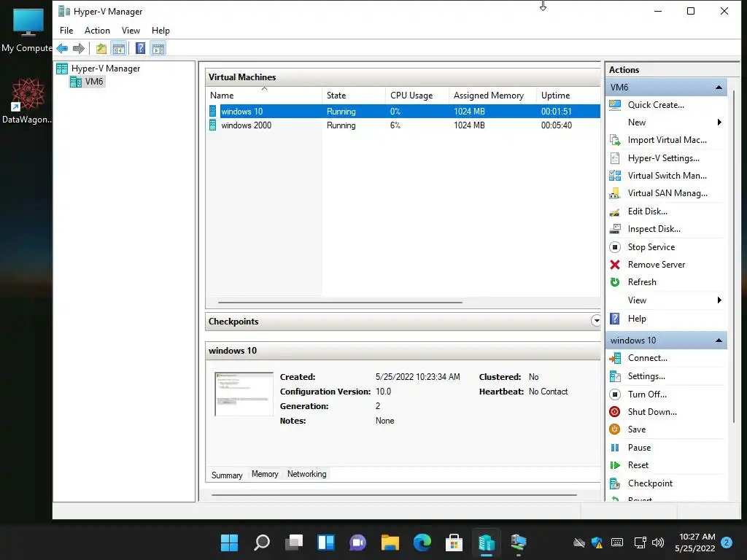
Task: Click the Turn Off... action
Action: (647, 394)
